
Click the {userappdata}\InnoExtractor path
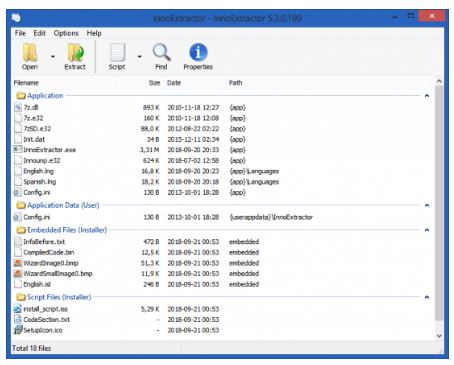coord(271,217)
